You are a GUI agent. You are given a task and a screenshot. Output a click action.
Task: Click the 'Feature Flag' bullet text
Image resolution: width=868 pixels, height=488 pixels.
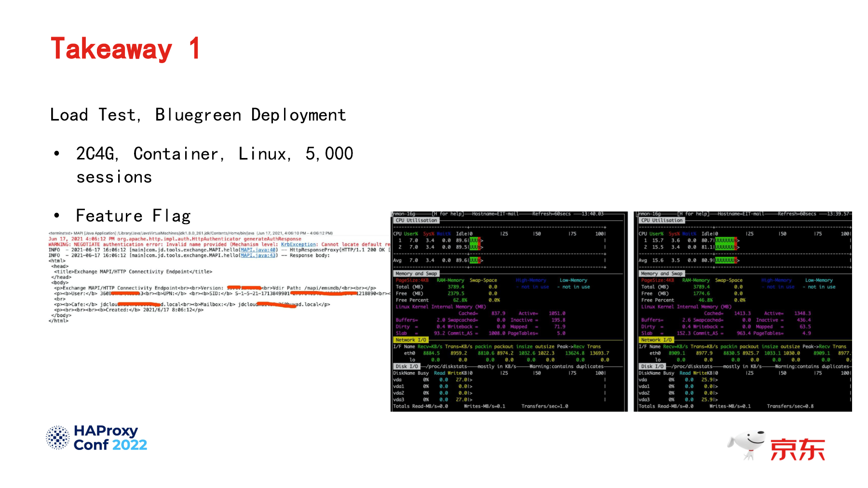[134, 216]
